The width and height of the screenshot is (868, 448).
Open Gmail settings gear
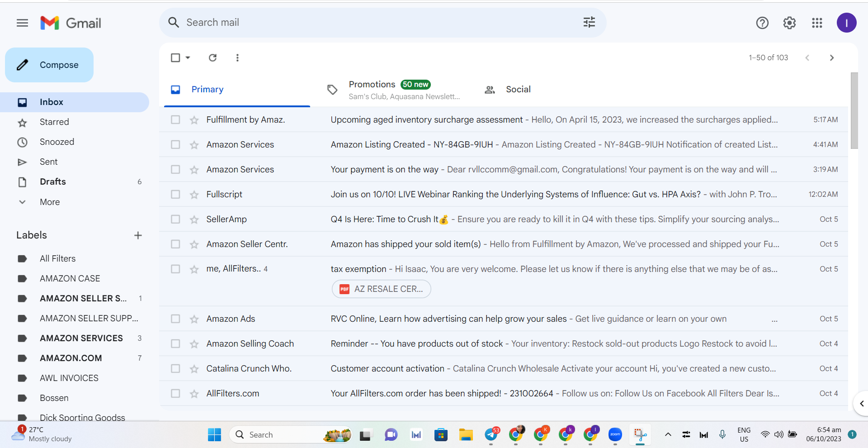click(x=789, y=23)
